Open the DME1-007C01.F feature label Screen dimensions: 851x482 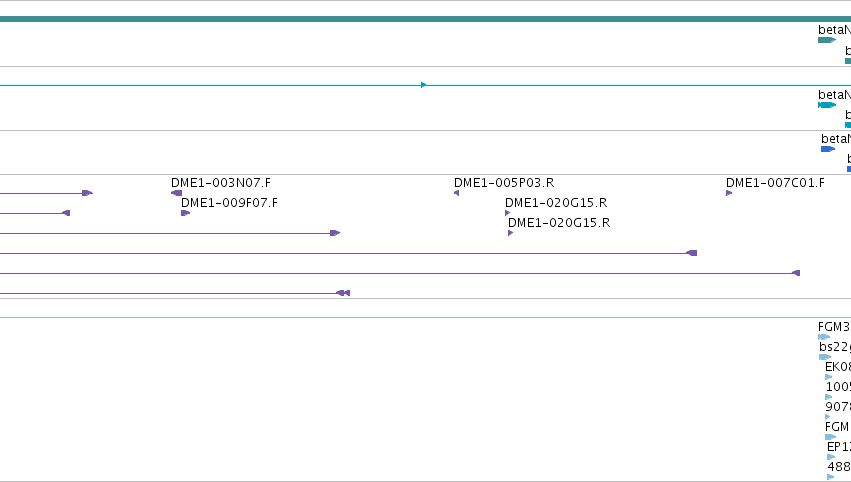775,183
